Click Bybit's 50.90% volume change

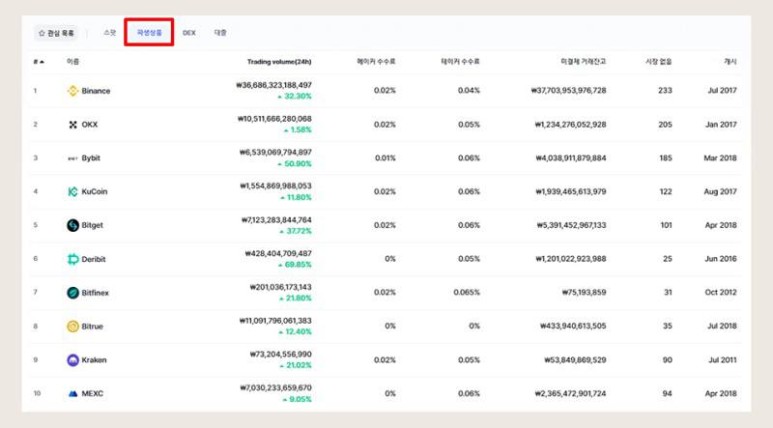(x=294, y=164)
